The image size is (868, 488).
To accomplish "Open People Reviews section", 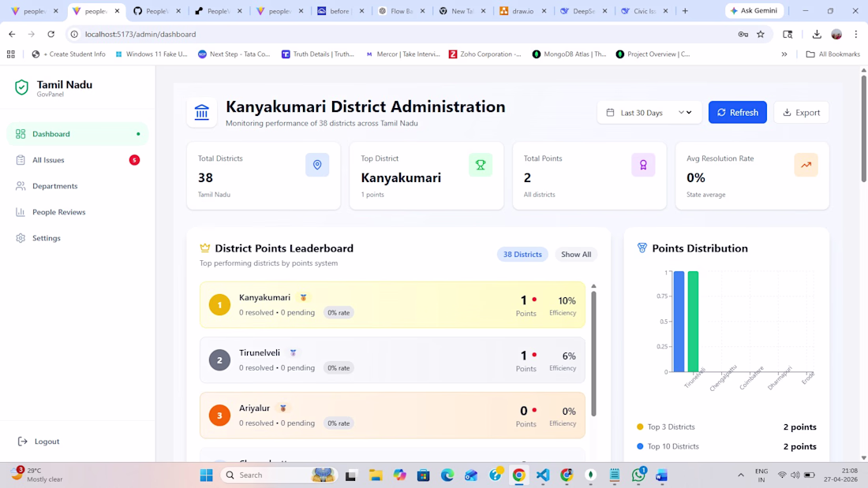I will [x=77, y=212].
